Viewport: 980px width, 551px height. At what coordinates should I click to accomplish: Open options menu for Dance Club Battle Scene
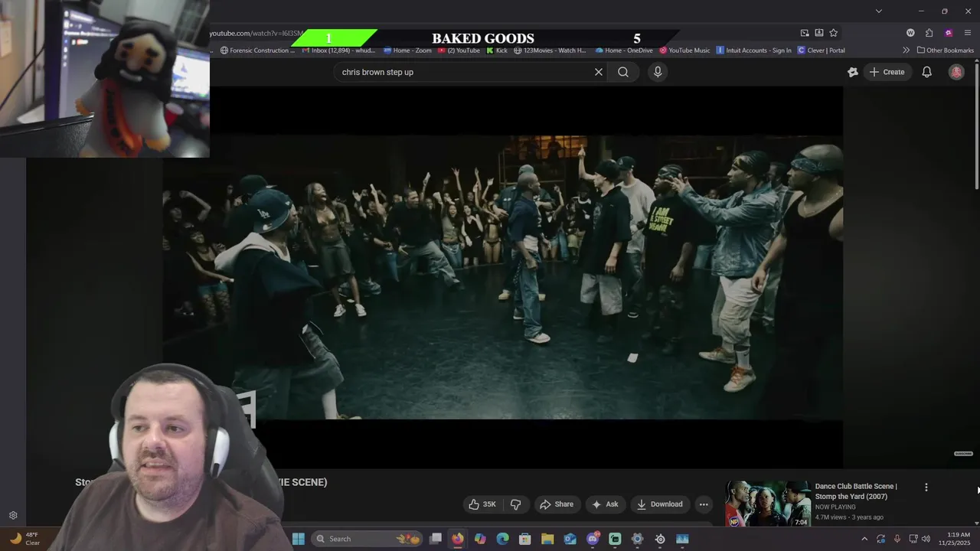coord(926,487)
